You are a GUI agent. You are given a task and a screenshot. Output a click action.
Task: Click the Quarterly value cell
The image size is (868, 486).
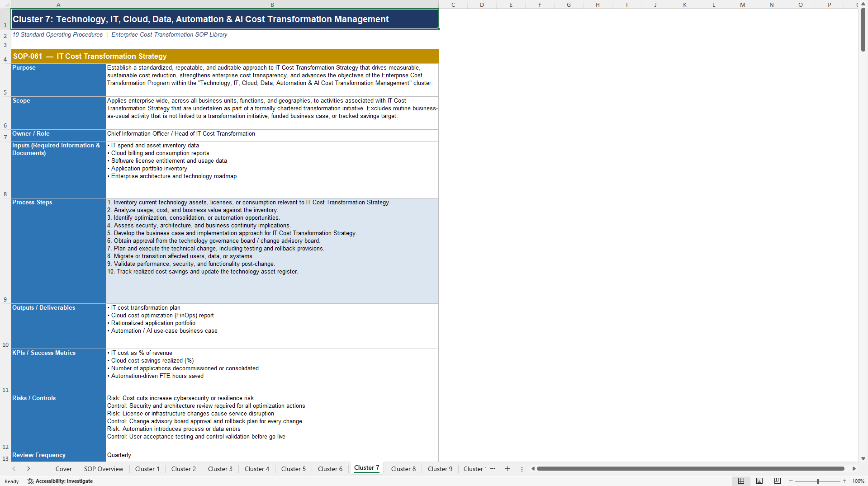272,456
